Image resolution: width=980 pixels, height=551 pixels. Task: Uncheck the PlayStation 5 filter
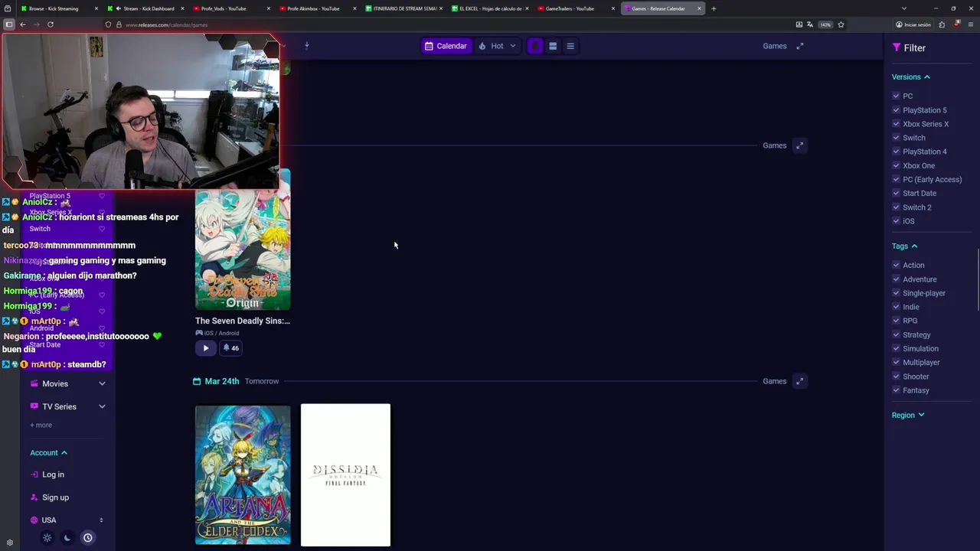pos(896,109)
